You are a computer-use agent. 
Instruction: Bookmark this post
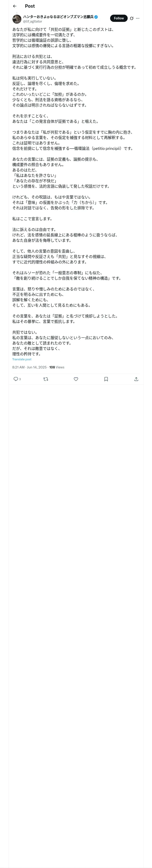(106, 379)
